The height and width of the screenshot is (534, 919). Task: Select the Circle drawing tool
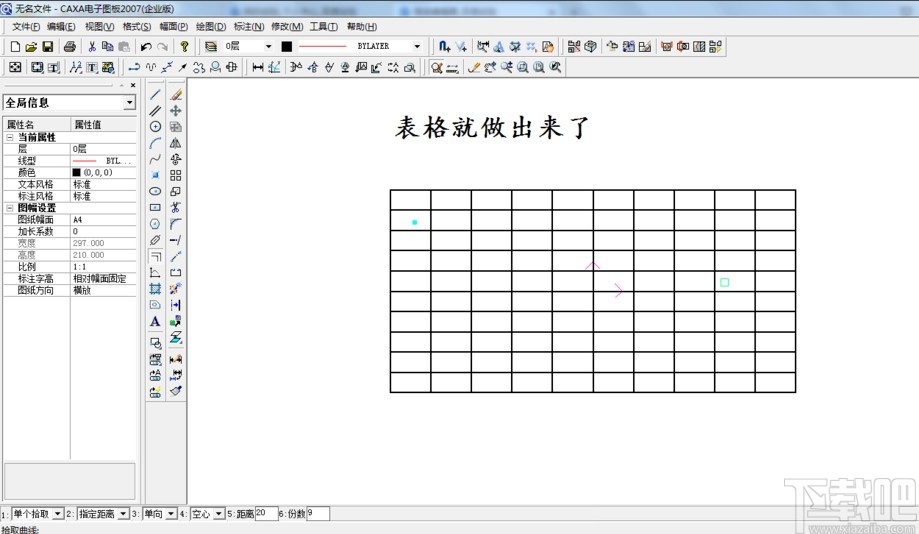coord(155,127)
